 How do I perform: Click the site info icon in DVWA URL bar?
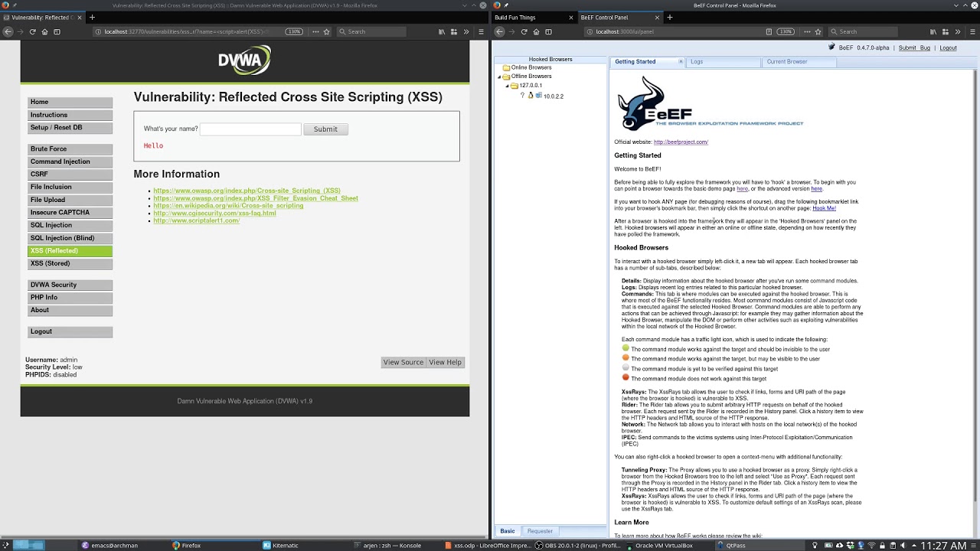pos(98,31)
